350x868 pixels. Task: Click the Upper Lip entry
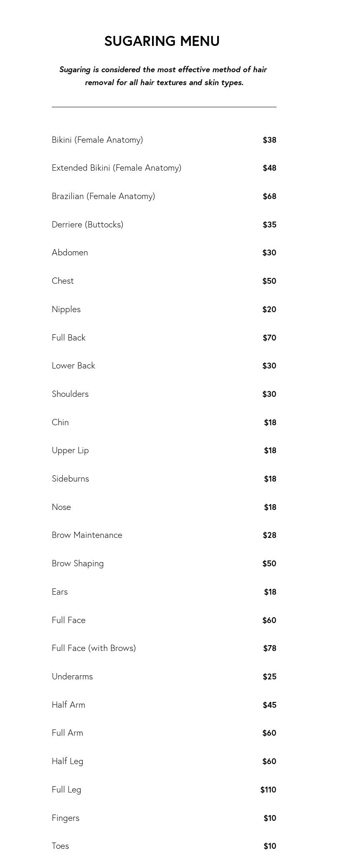point(70,450)
